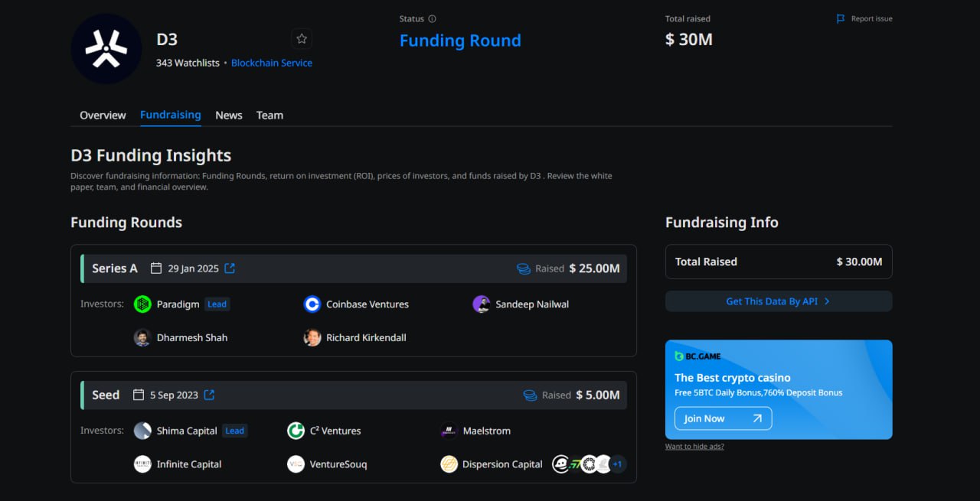The width and height of the screenshot is (980, 501).
Task: Switch to the Overview tab
Action: click(103, 115)
